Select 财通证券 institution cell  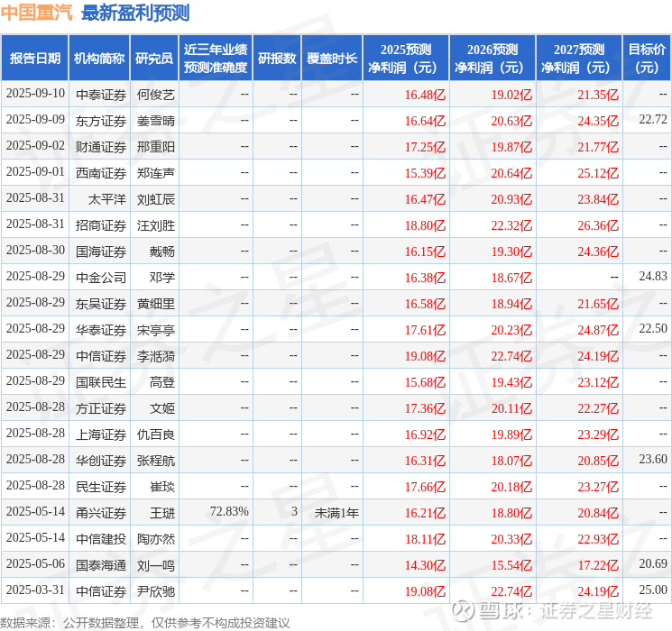pyautogui.click(x=101, y=147)
